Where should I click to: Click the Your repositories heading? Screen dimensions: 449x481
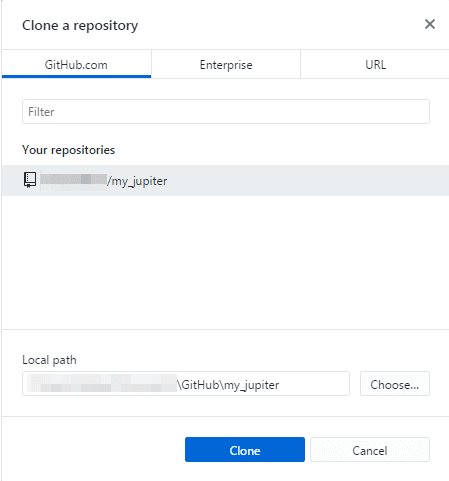pos(68,150)
